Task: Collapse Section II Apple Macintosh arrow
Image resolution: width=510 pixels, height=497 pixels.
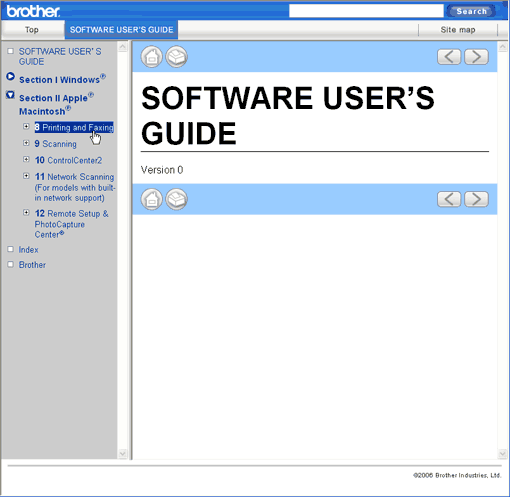Action: tap(10, 95)
